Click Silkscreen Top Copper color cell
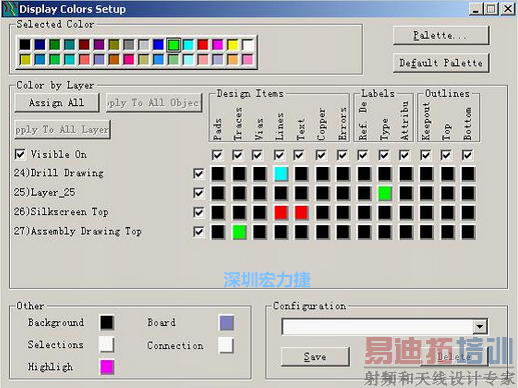 coord(322,213)
